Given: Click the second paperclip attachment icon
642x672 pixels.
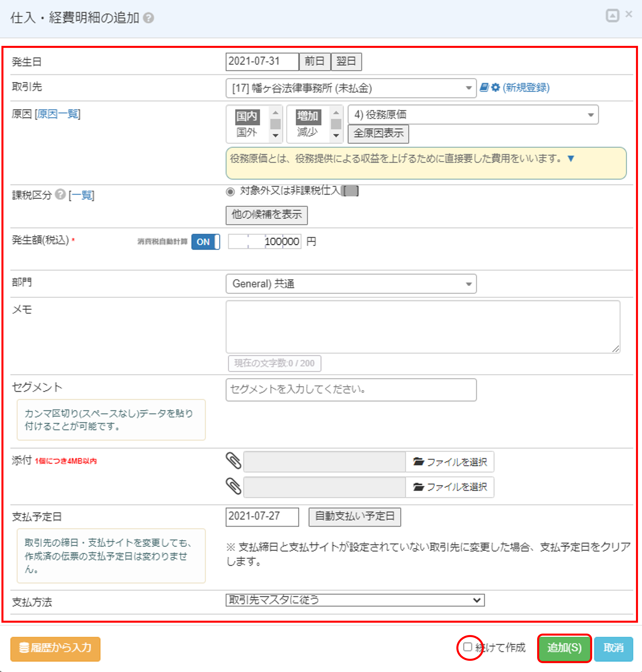Looking at the screenshot, I should point(233,486).
